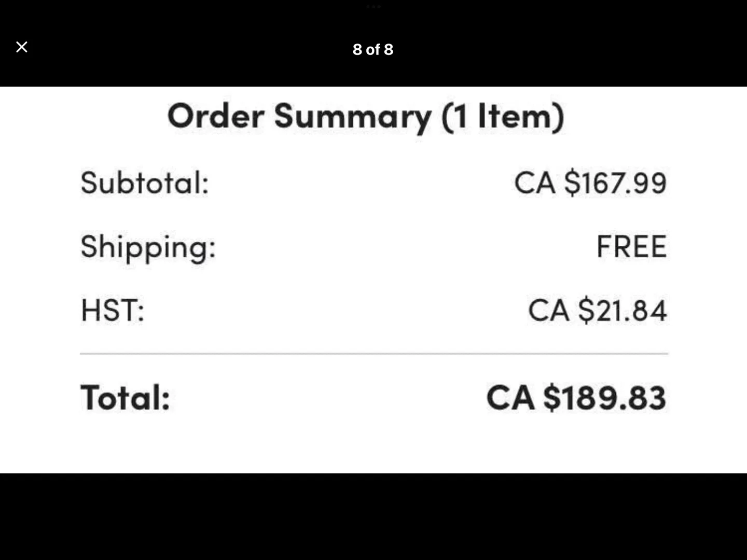The image size is (747, 560).
Task: Tap the faint three-dot handle at top
Action: 374,7
